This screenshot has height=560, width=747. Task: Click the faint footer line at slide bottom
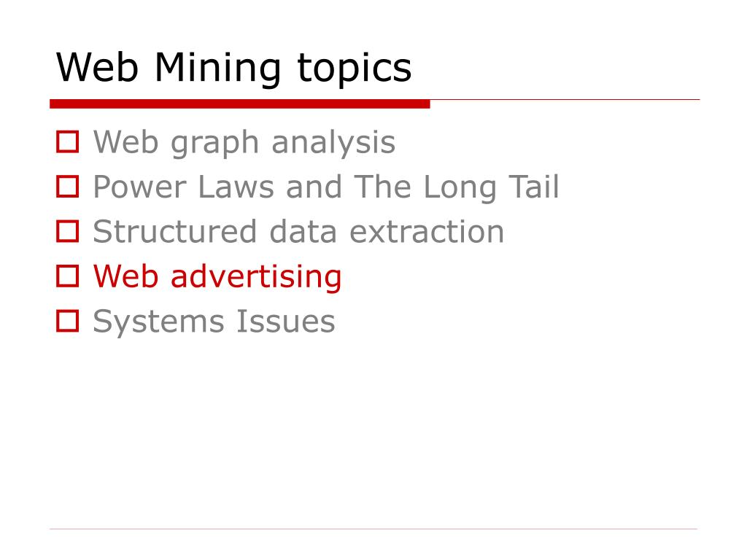[373, 529]
